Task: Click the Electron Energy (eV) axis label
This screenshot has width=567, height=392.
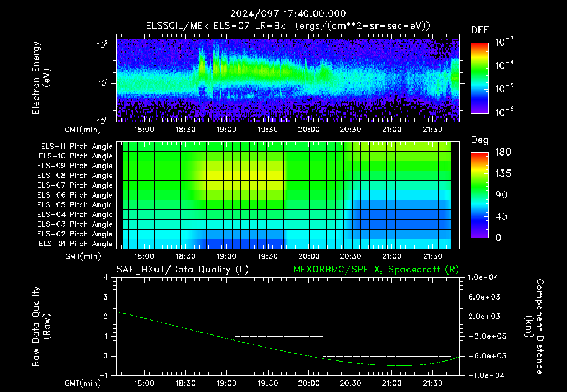Action: pos(41,78)
